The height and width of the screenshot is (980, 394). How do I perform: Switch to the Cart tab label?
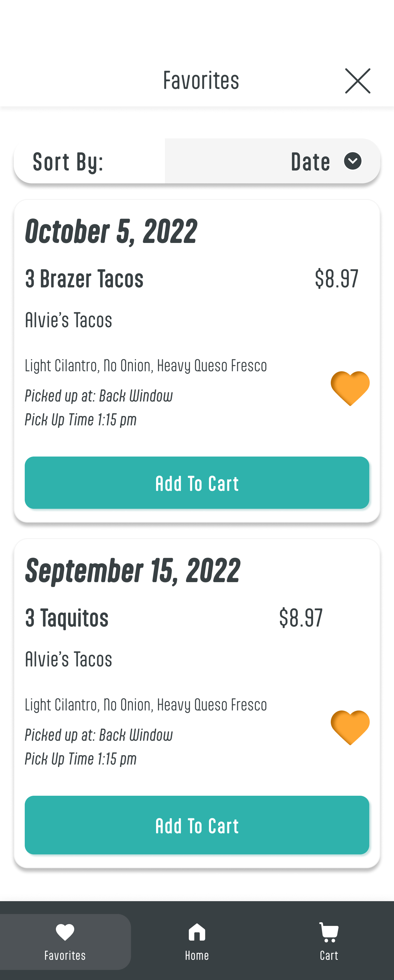(x=329, y=955)
